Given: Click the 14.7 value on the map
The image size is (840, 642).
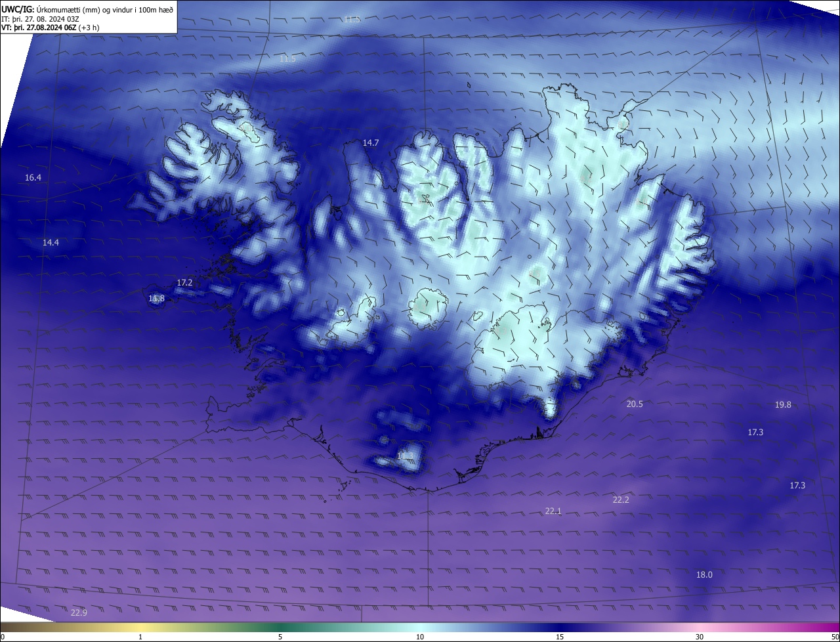Looking at the screenshot, I should [x=371, y=142].
